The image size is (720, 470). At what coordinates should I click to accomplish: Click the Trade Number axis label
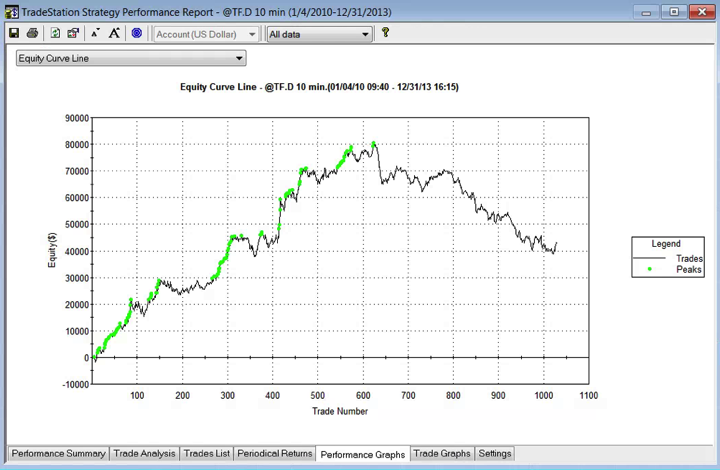[340, 411]
